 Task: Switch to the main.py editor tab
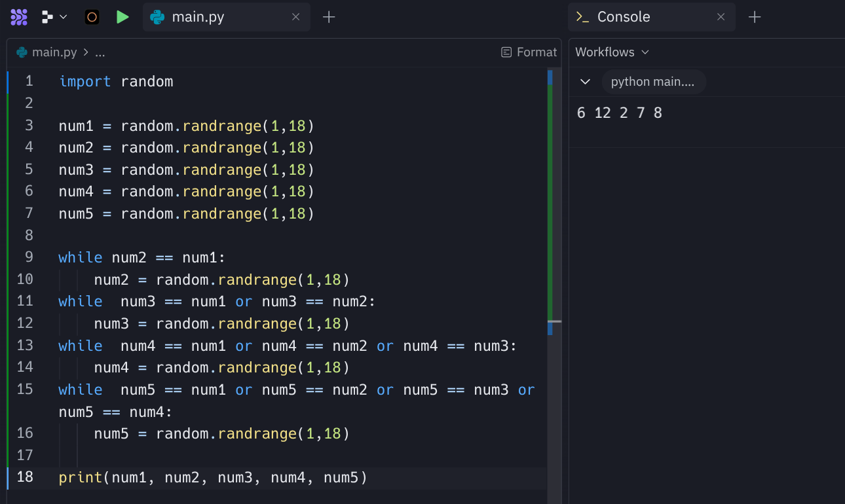pyautogui.click(x=197, y=17)
